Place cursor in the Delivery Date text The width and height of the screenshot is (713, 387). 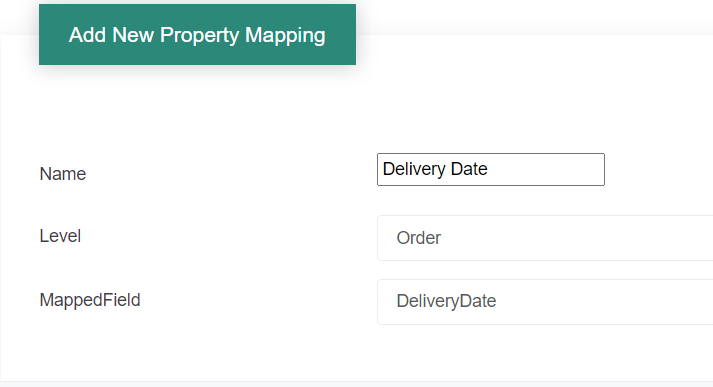(x=435, y=169)
